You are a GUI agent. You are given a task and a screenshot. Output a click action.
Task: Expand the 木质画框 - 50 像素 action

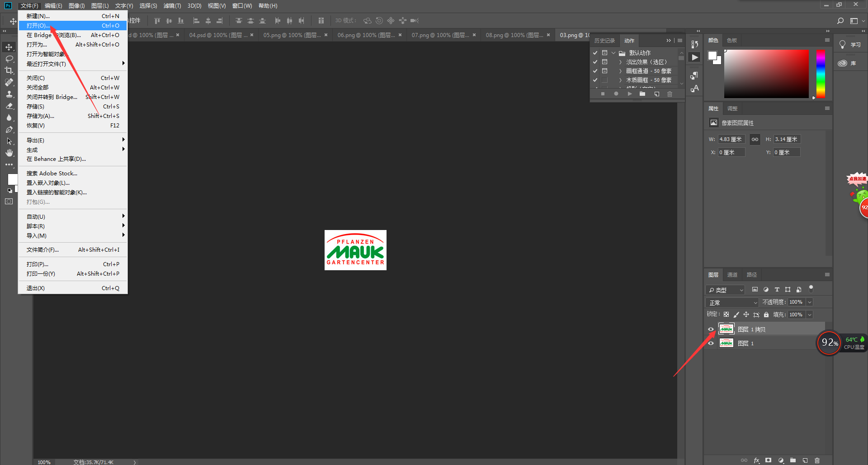point(620,80)
